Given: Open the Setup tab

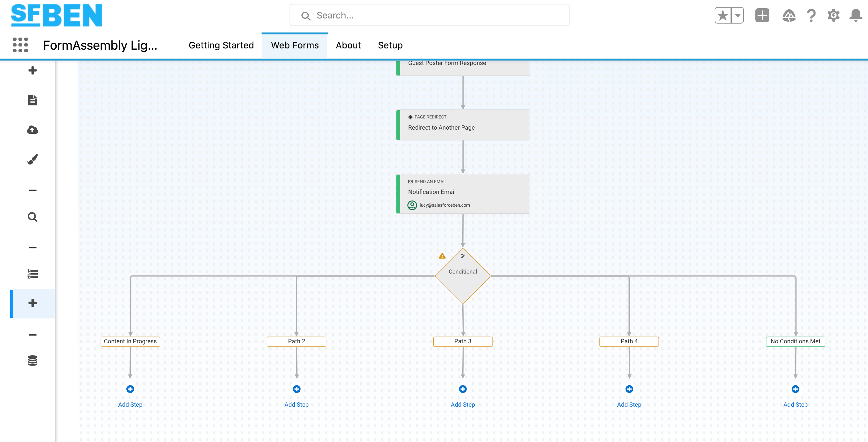Looking at the screenshot, I should pyautogui.click(x=390, y=45).
